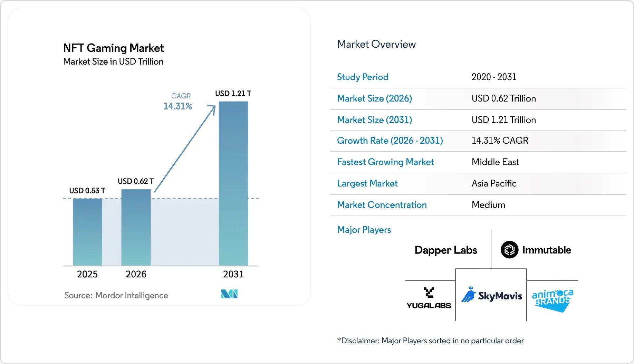Click the CAGR growth arrow
Screen dimensions: 634x364
coord(185,149)
